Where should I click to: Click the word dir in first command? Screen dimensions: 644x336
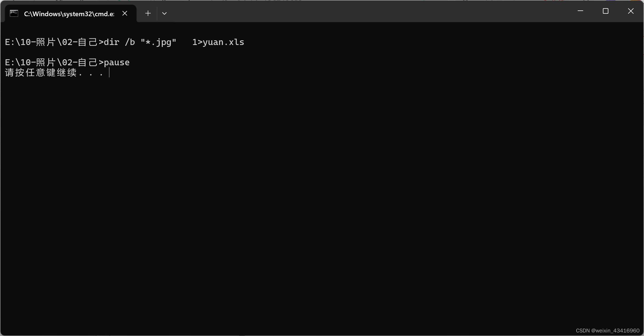112,42
